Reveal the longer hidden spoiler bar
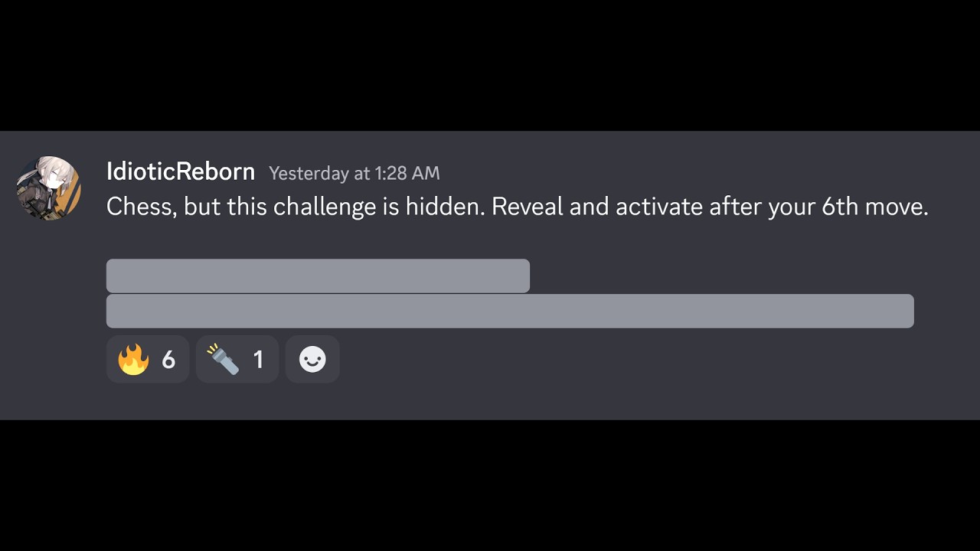The image size is (980, 551). click(x=510, y=311)
